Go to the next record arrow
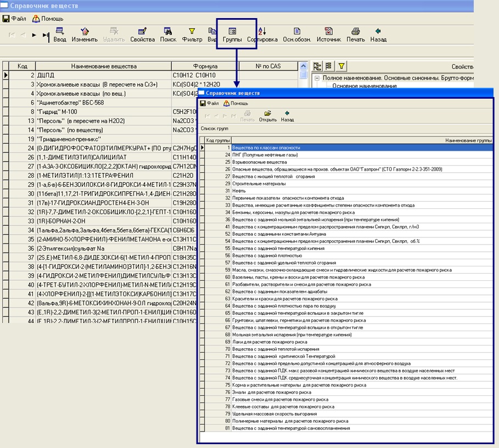499x448 pixels. pos(34,35)
